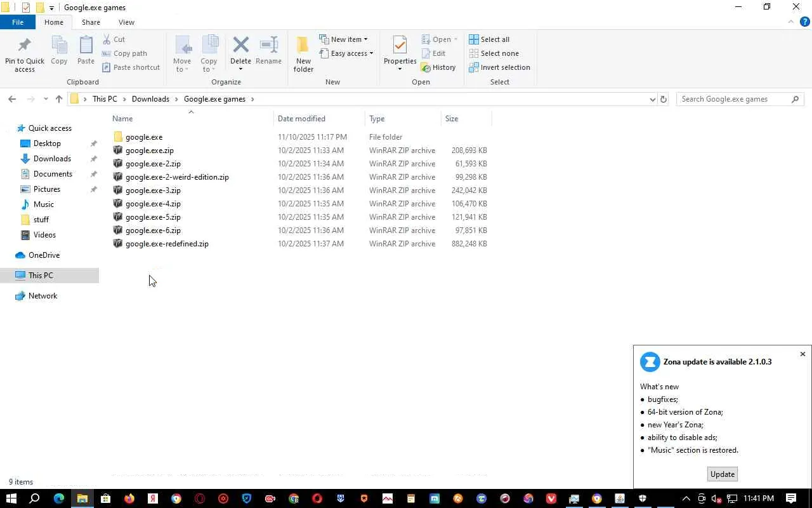This screenshot has height=508, width=812.
Task: Go back using the back arrow
Action: coord(12,99)
